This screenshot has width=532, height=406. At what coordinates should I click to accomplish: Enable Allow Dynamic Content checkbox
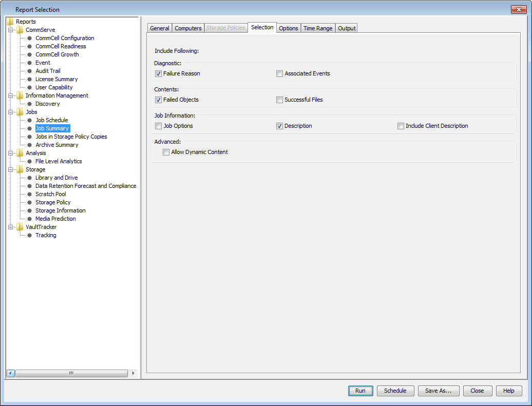(166, 152)
